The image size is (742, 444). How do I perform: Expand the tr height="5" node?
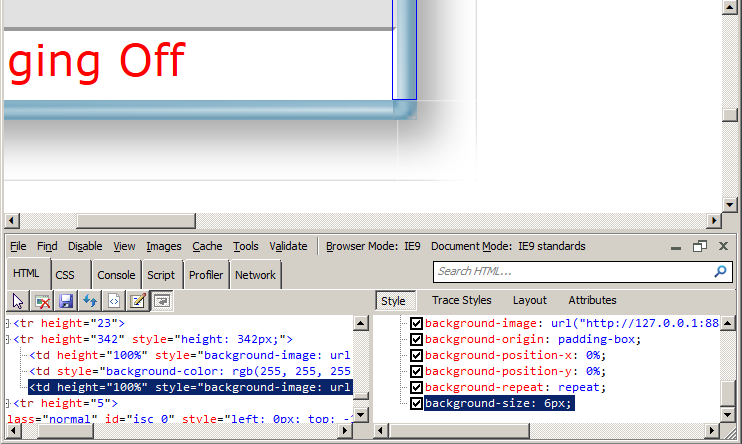coord(9,404)
